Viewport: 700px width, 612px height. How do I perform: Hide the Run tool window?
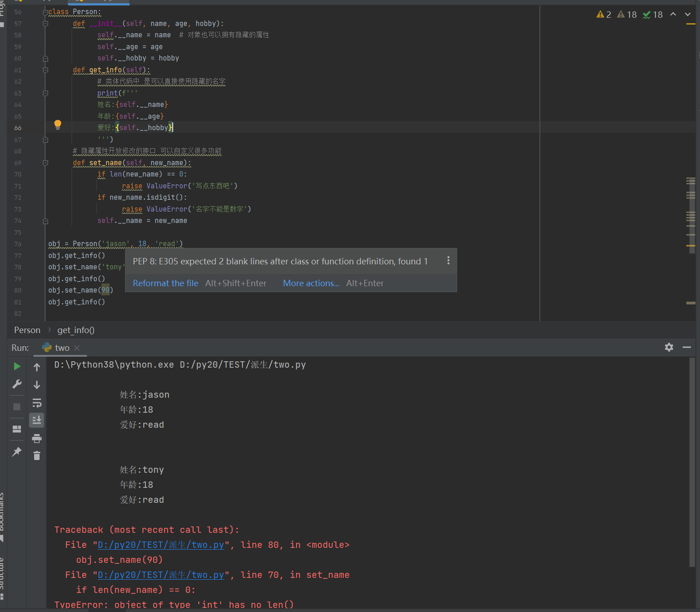(687, 347)
